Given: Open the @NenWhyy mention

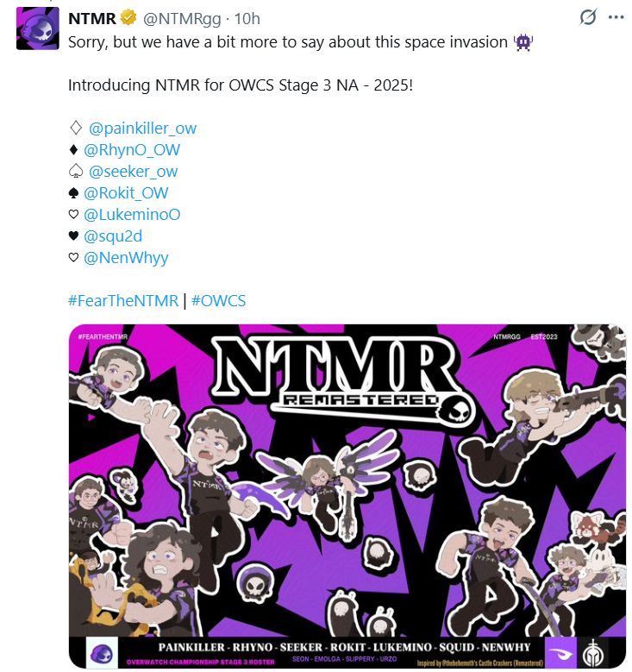Looking at the screenshot, I should click(126, 258).
